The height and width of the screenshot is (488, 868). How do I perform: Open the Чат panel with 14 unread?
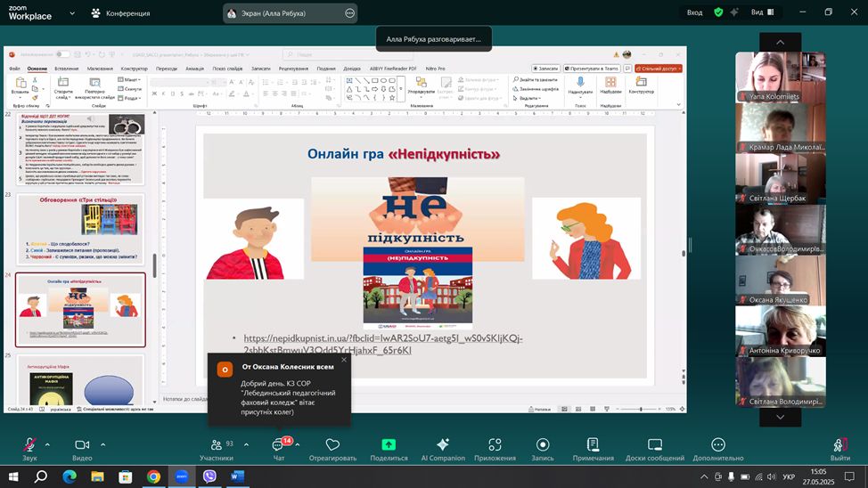pos(278,445)
